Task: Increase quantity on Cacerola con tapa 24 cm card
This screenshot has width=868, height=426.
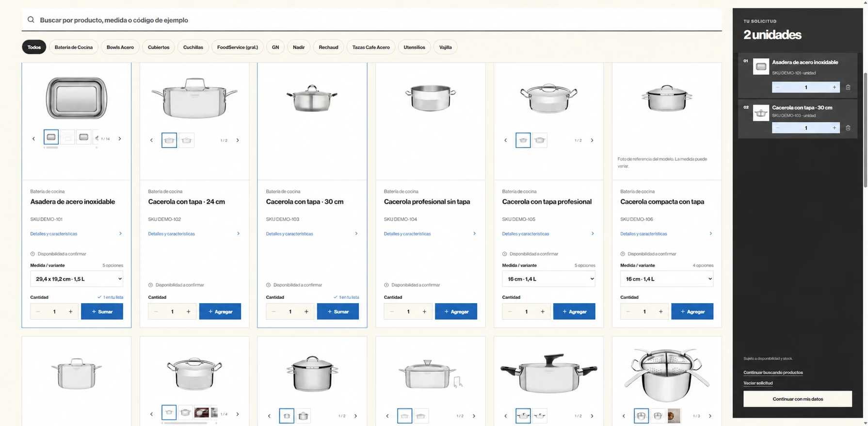Action: point(188,311)
